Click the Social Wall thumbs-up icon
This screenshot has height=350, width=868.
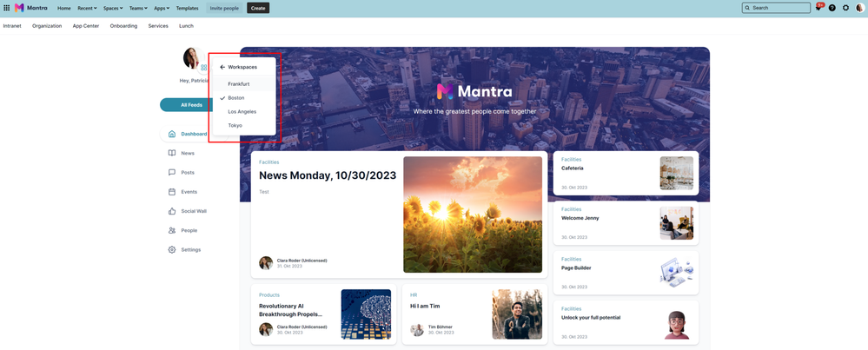pos(172,211)
